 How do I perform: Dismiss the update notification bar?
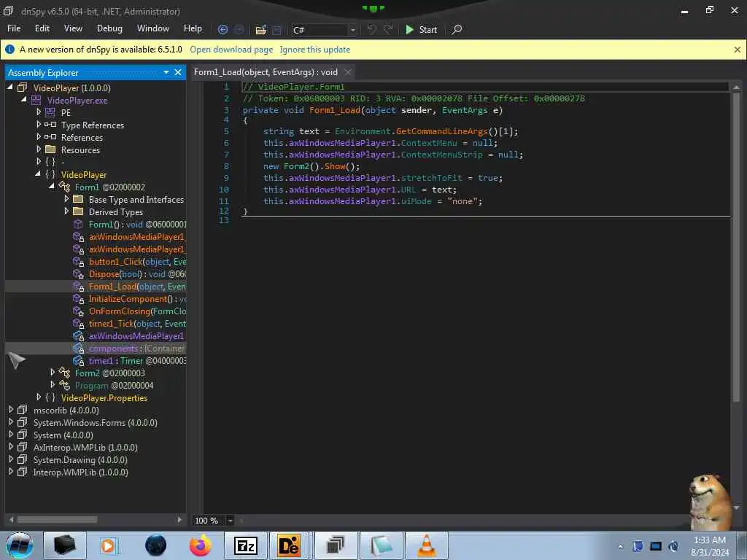(x=737, y=50)
